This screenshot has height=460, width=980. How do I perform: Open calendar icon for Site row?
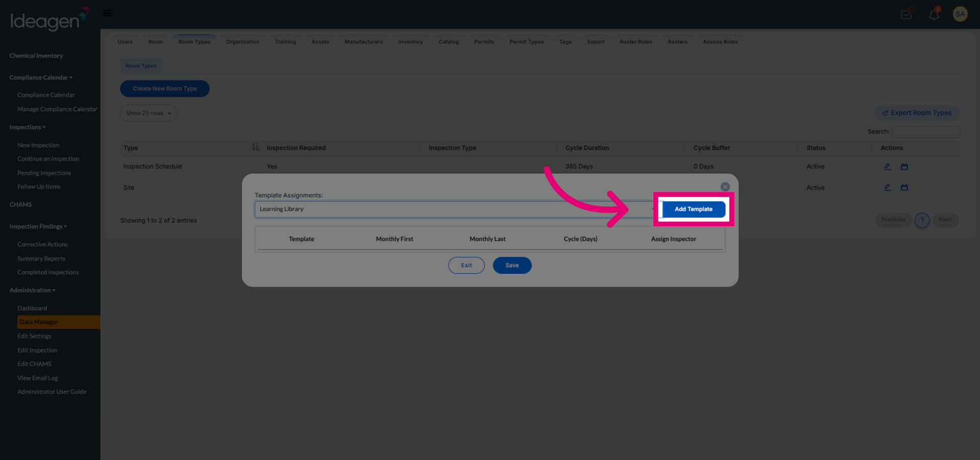[x=904, y=188]
